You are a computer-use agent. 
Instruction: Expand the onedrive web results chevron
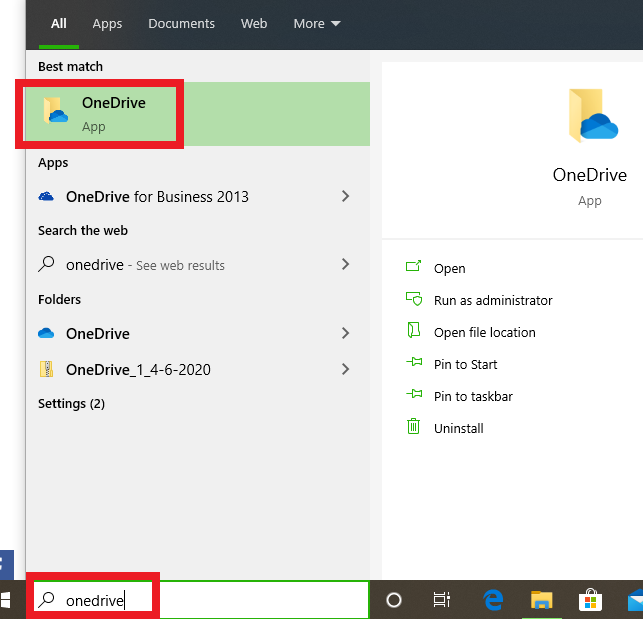345,264
